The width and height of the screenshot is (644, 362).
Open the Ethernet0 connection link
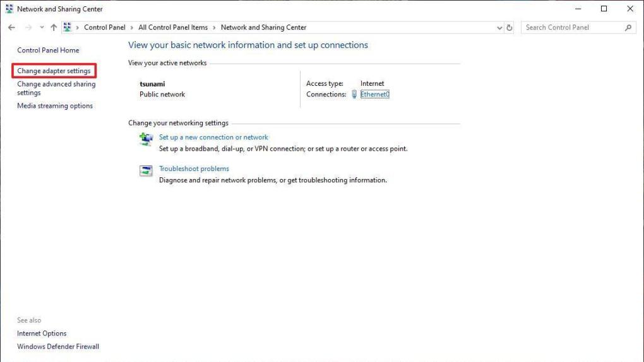pyautogui.click(x=374, y=94)
